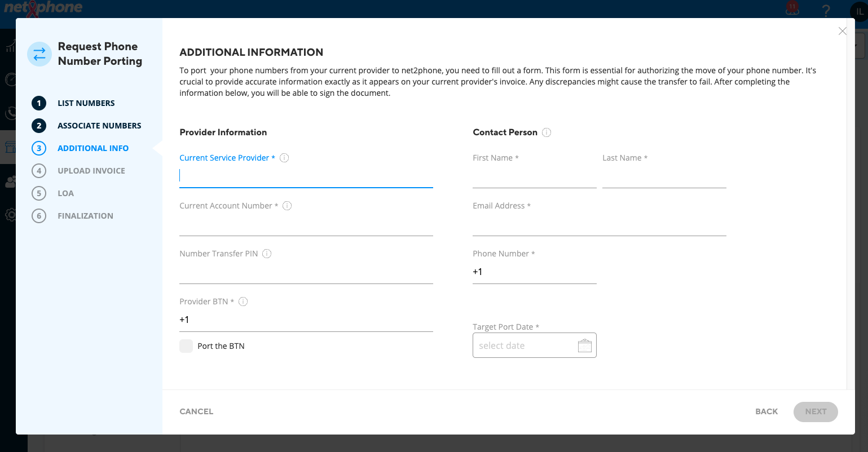Click the Back button
Viewport: 868px width, 452px height.
click(x=766, y=411)
